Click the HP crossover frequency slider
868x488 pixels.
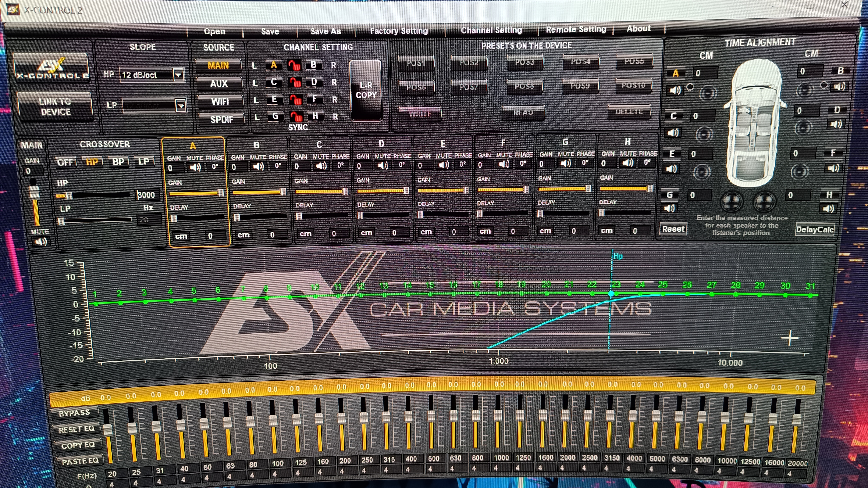(x=93, y=195)
